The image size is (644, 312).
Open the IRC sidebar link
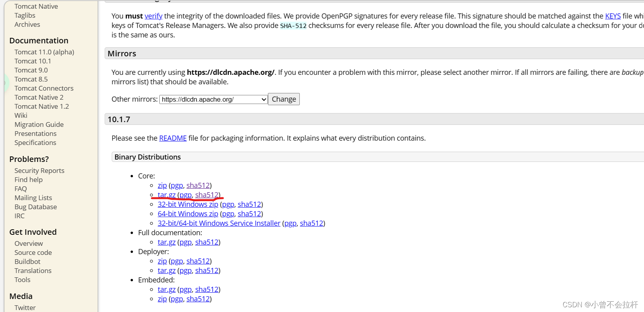pos(19,216)
